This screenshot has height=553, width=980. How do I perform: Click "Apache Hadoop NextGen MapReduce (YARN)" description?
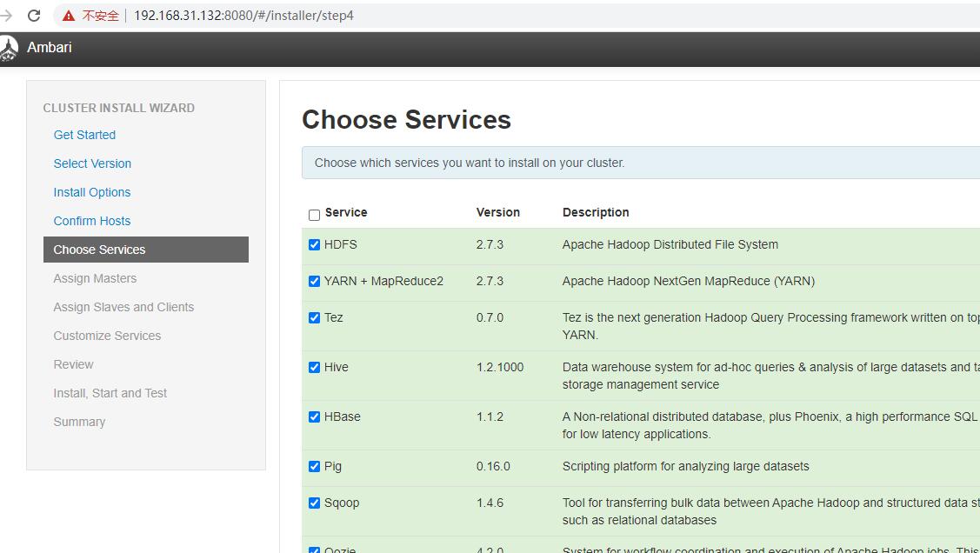pyautogui.click(x=689, y=281)
